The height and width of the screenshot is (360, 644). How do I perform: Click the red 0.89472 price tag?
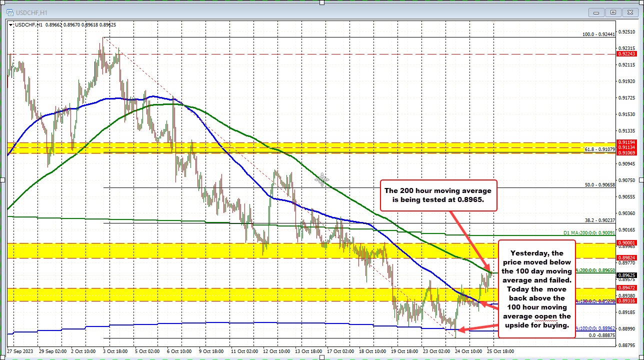(x=625, y=288)
